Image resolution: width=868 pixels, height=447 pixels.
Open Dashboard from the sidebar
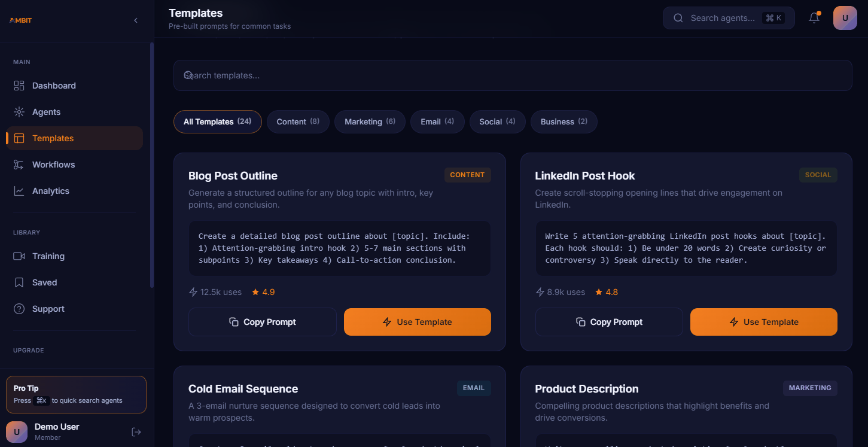coord(54,86)
